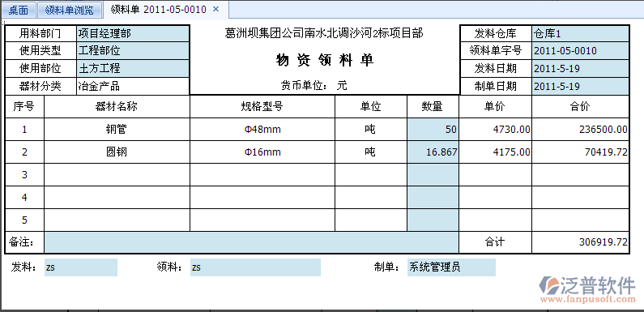Select the 发料仓库 field 仓库1
The width and height of the screenshot is (644, 312).
(x=580, y=33)
